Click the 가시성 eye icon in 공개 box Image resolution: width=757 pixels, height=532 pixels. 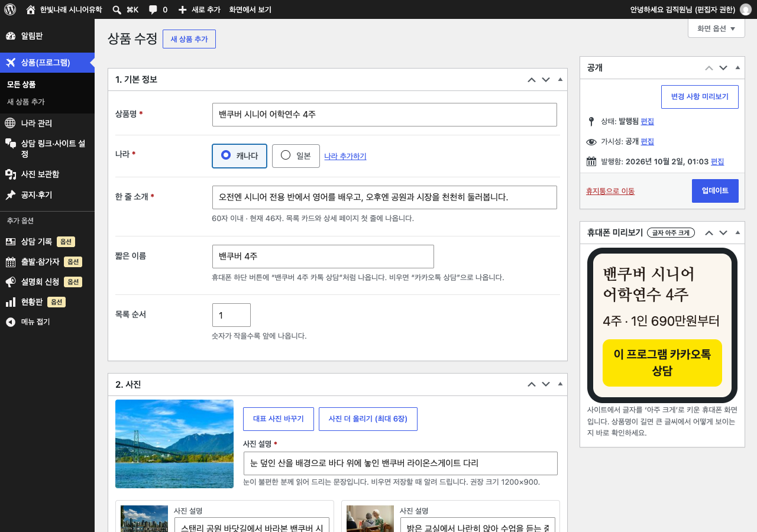pos(591,142)
